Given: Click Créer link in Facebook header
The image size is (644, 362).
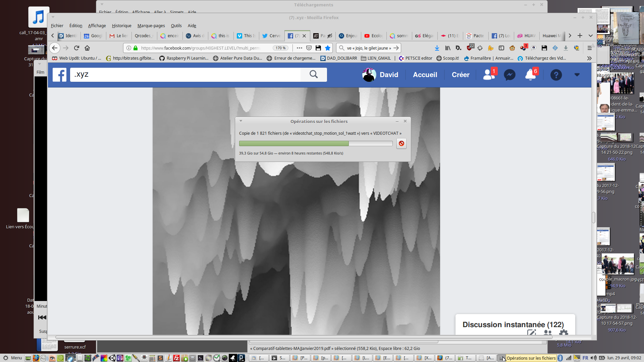Looking at the screenshot, I should 461,75.
